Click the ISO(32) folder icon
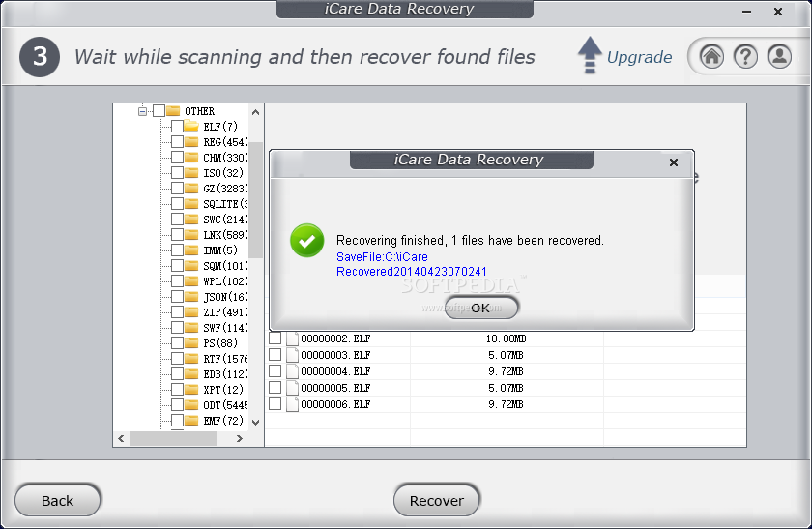The width and height of the screenshot is (812, 529). pyautogui.click(x=191, y=172)
